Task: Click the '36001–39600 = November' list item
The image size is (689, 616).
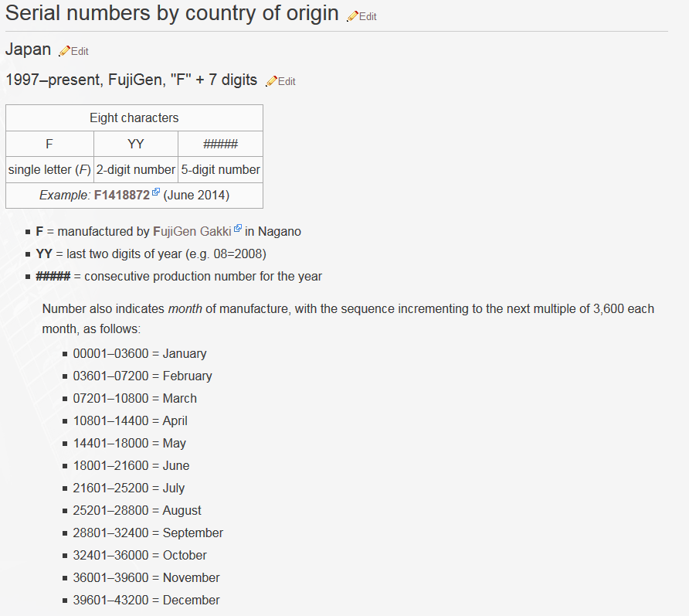Action: point(146,578)
